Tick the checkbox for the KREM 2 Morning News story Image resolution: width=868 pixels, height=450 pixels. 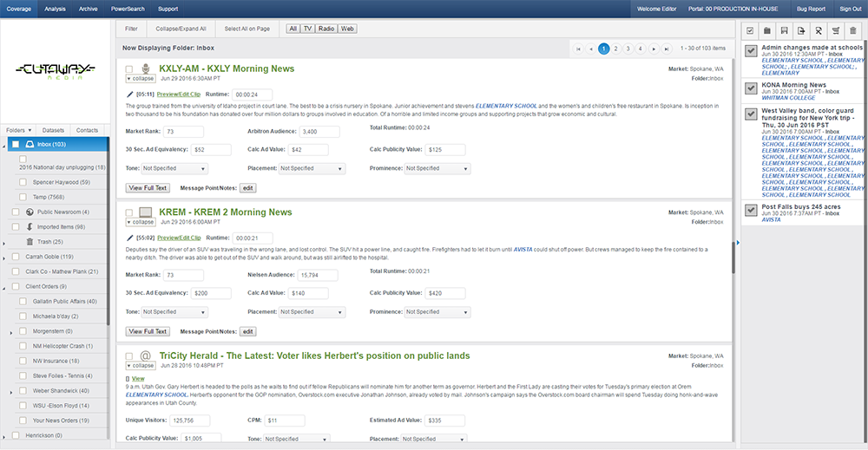click(129, 212)
